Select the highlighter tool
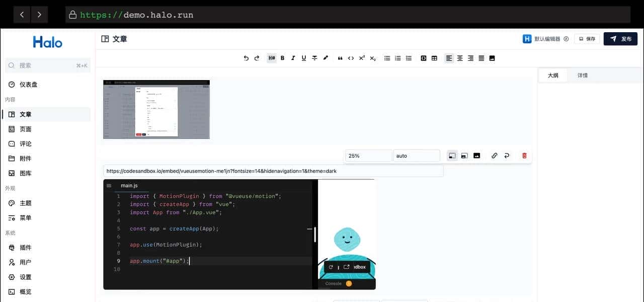This screenshot has height=302, width=644. point(326,58)
